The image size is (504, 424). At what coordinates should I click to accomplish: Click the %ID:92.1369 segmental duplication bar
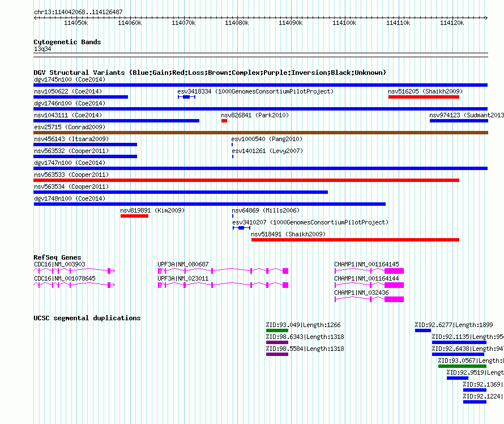475,390
